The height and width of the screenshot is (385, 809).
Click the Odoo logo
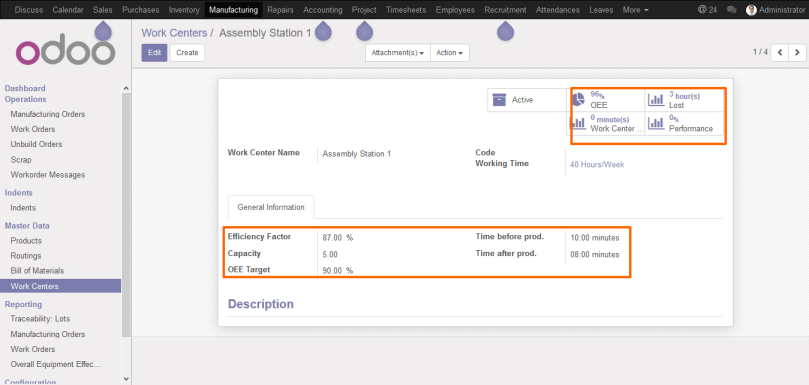tap(65, 50)
